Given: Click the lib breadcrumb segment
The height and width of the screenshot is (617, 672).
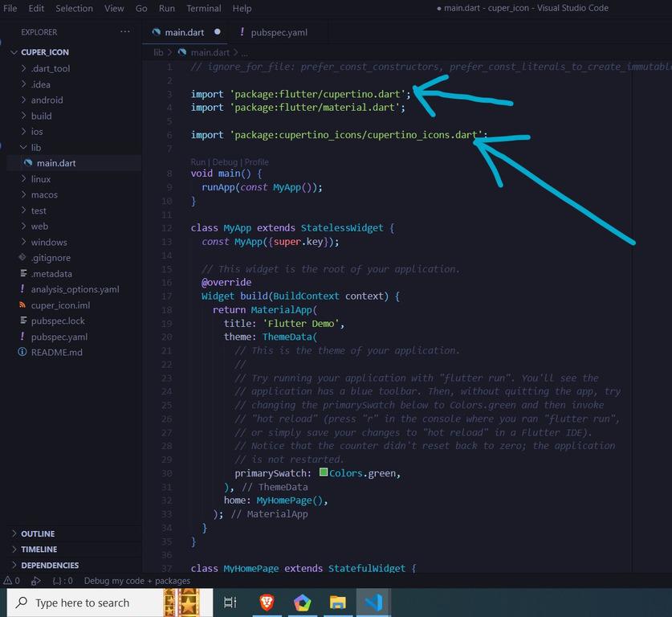Looking at the screenshot, I should click(x=158, y=52).
